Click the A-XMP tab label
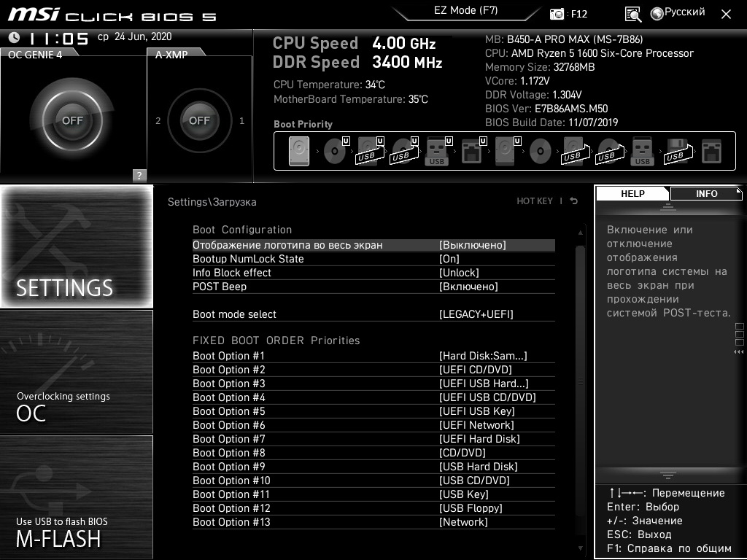Viewport: 747px width, 560px height. pos(171,55)
